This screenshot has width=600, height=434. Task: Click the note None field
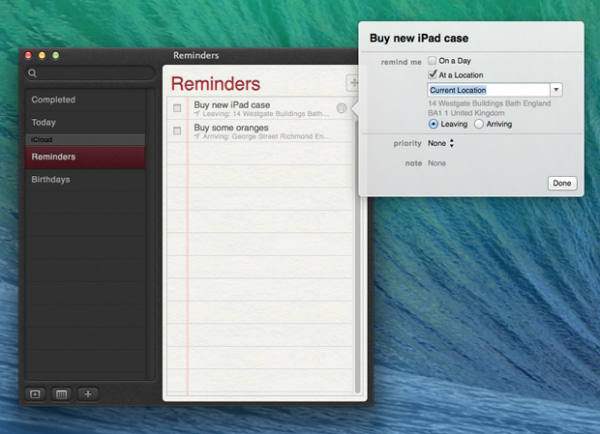pos(437,163)
